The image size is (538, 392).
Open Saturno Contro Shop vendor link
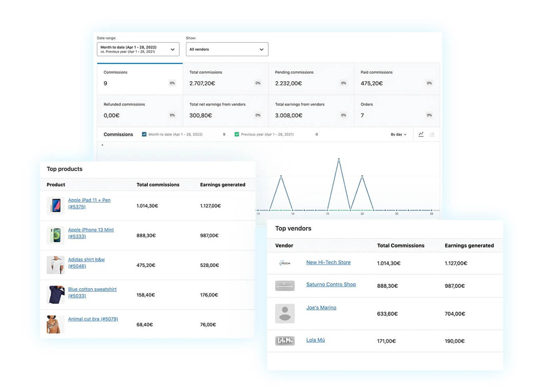click(331, 284)
